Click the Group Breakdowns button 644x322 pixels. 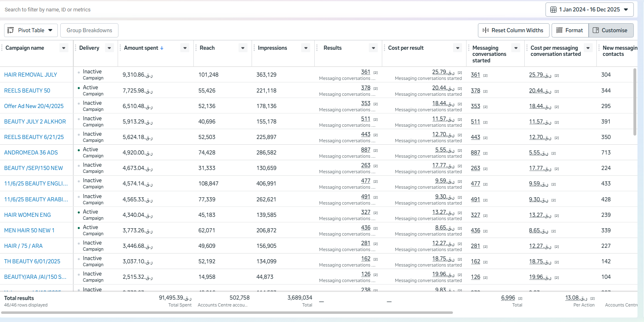[x=89, y=30]
